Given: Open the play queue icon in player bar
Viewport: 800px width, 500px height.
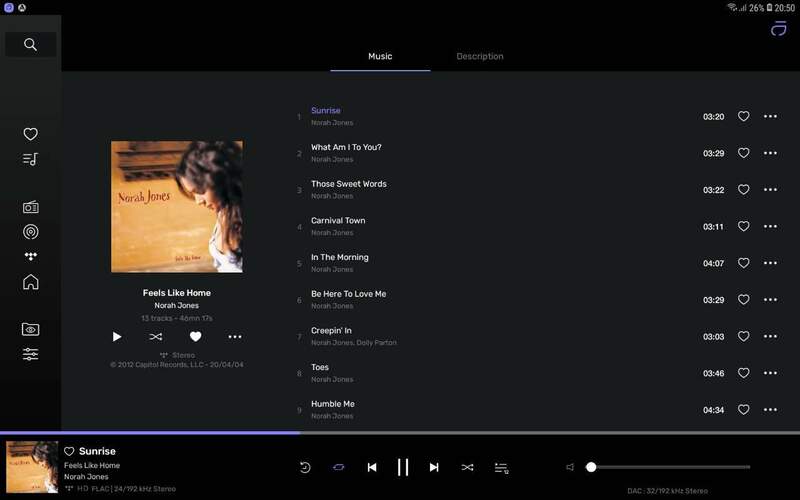Looking at the screenshot, I should [501, 467].
